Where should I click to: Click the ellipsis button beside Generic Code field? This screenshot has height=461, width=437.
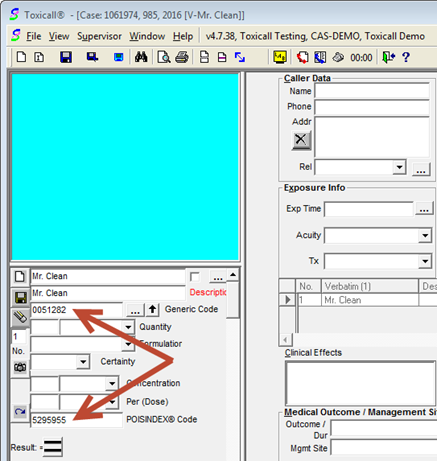click(x=135, y=310)
